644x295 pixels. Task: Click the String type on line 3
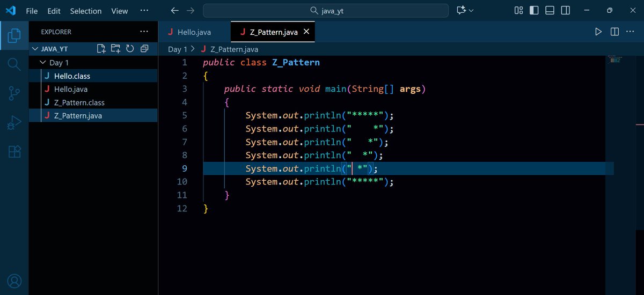tap(368, 88)
